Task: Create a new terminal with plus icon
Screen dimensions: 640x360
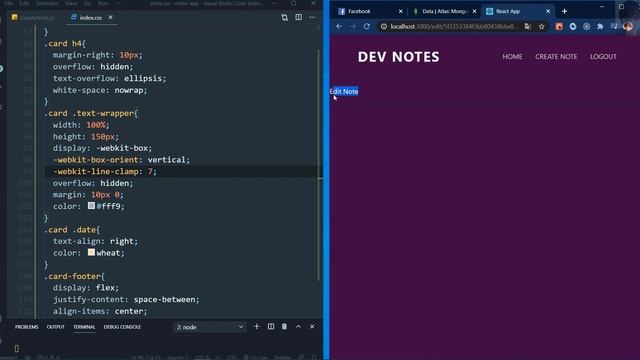Action: tap(256, 327)
